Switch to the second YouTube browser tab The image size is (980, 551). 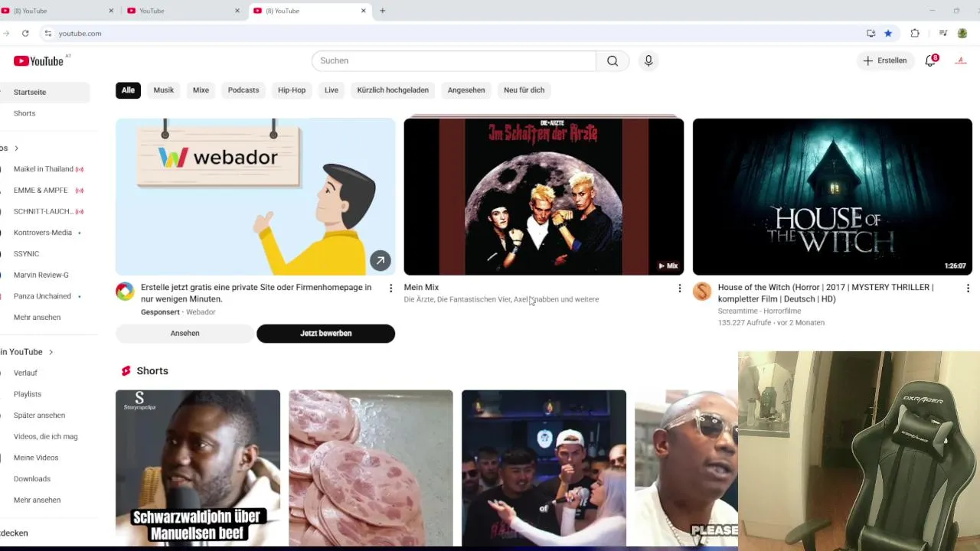coord(184,11)
